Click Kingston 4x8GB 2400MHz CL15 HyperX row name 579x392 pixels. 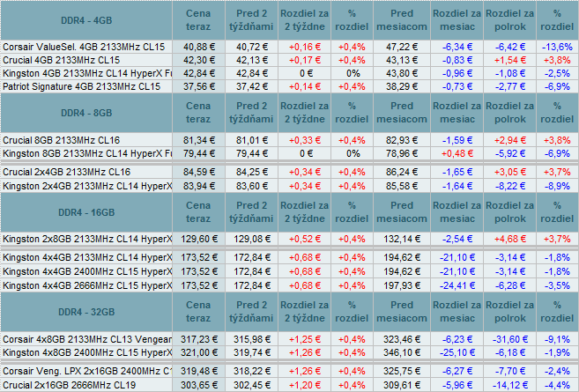[x=87, y=352]
